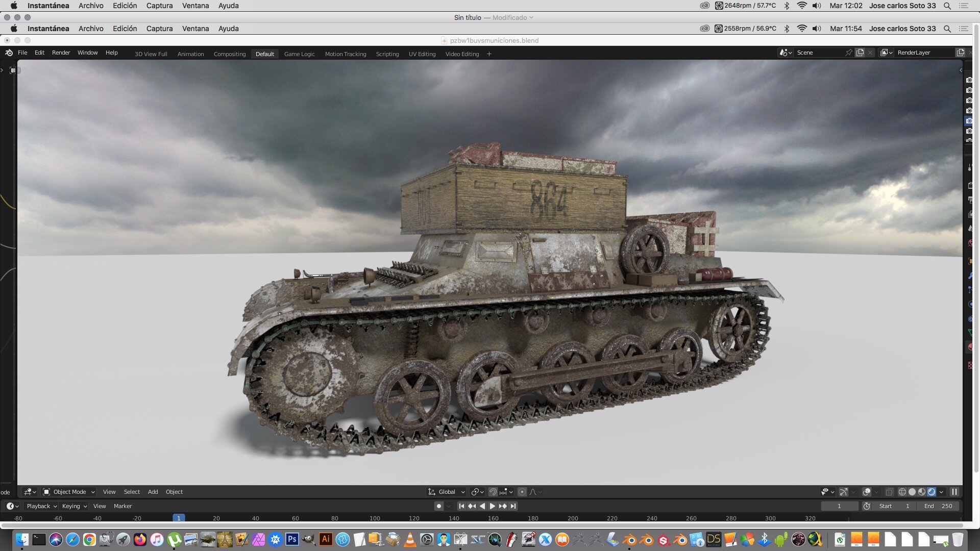Pin the current scene
The width and height of the screenshot is (980, 551).
click(848, 53)
